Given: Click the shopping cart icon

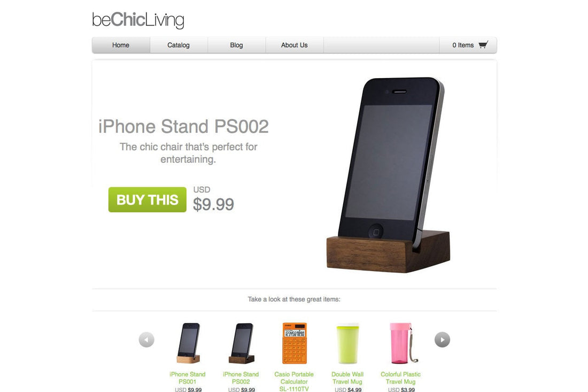Looking at the screenshot, I should (x=483, y=44).
